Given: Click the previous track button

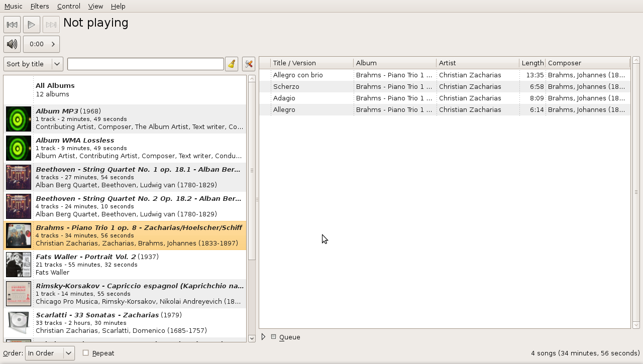Looking at the screenshot, I should tap(12, 25).
